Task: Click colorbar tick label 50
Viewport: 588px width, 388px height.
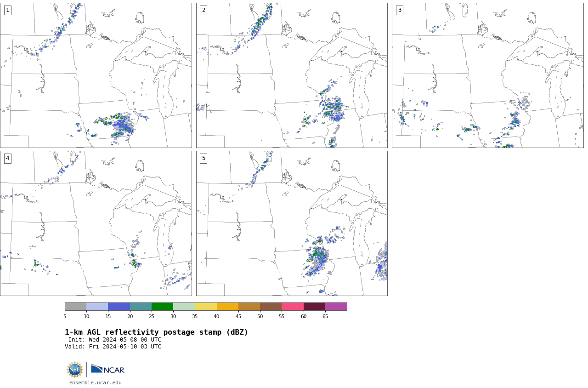Action: (x=260, y=316)
